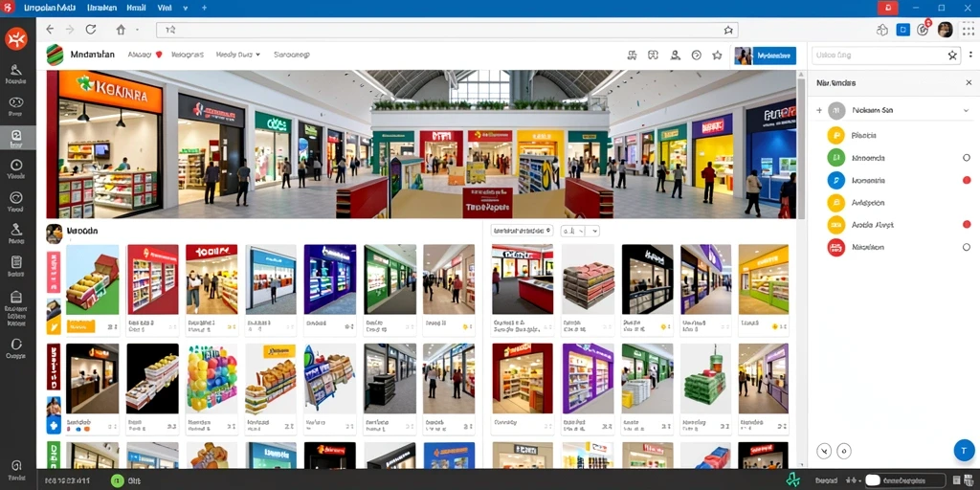Toggle the red dot on the blue-icon row

click(967, 180)
